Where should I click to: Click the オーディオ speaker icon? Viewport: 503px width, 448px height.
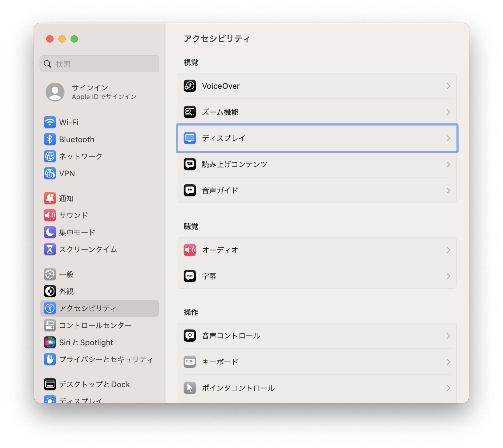pyautogui.click(x=190, y=250)
